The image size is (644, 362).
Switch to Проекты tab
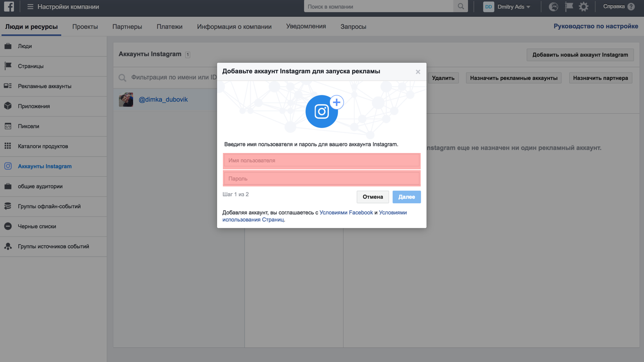(x=85, y=26)
